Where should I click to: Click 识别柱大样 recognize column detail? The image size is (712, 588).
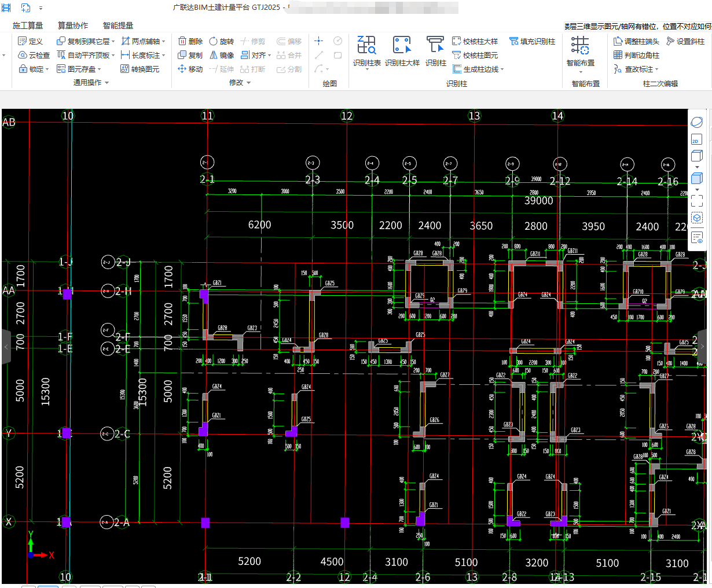coord(402,51)
